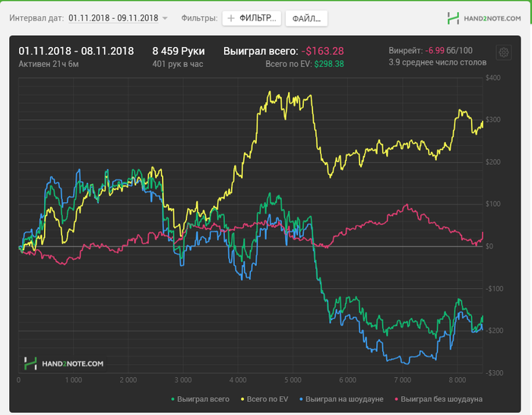532x415 pixels.
Task: Click the $400 y-axis label
Action: (493, 78)
